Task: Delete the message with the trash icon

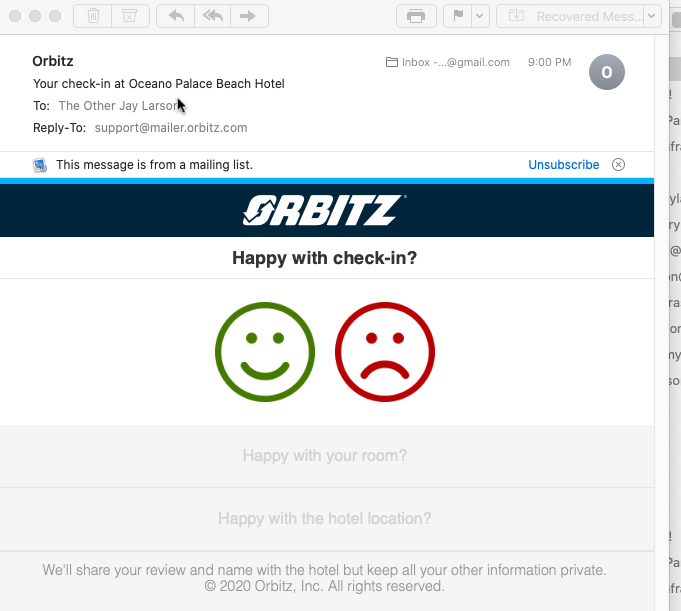Action: click(x=93, y=16)
